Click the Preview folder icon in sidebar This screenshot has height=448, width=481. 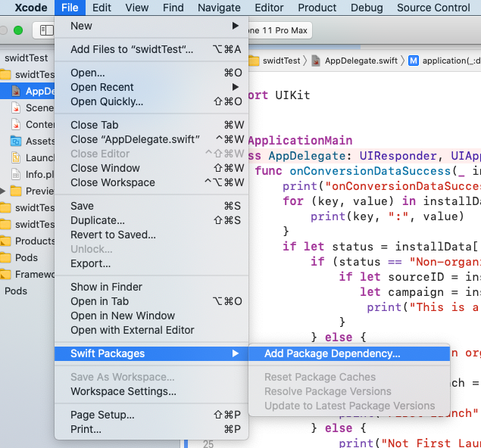(16, 191)
